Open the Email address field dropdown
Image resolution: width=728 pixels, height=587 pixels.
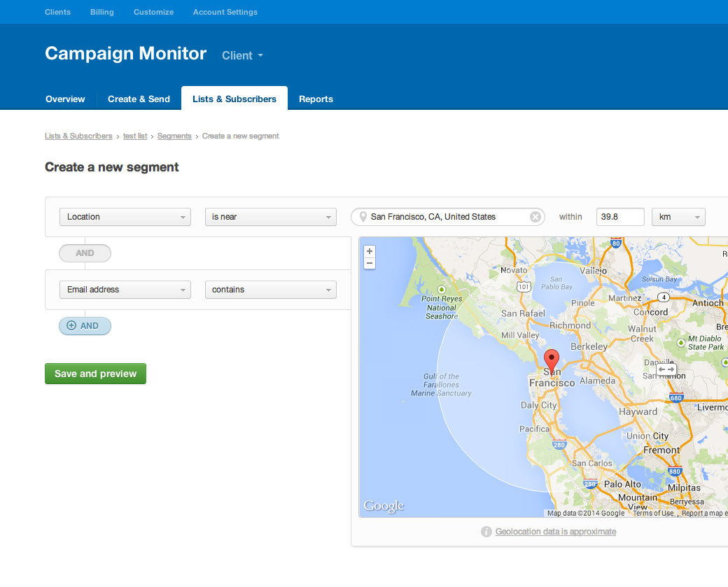pos(125,290)
